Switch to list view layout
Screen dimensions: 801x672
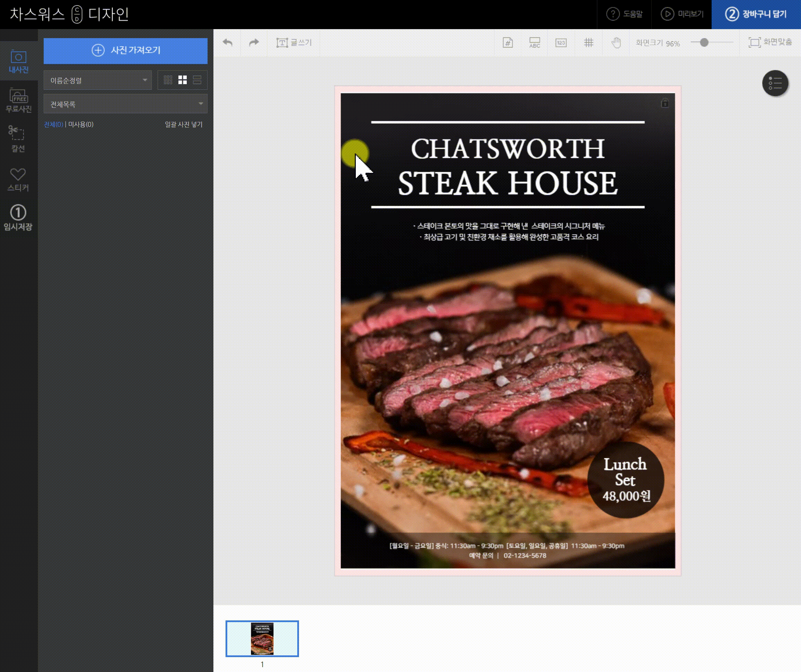click(x=197, y=80)
